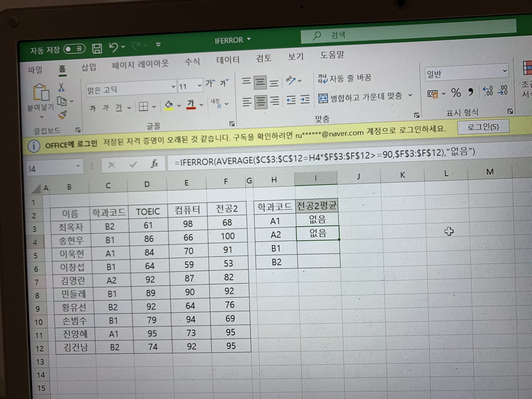Viewport: 532px width, 399px height.
Task: Click the Borders grid icon
Action: point(143,107)
